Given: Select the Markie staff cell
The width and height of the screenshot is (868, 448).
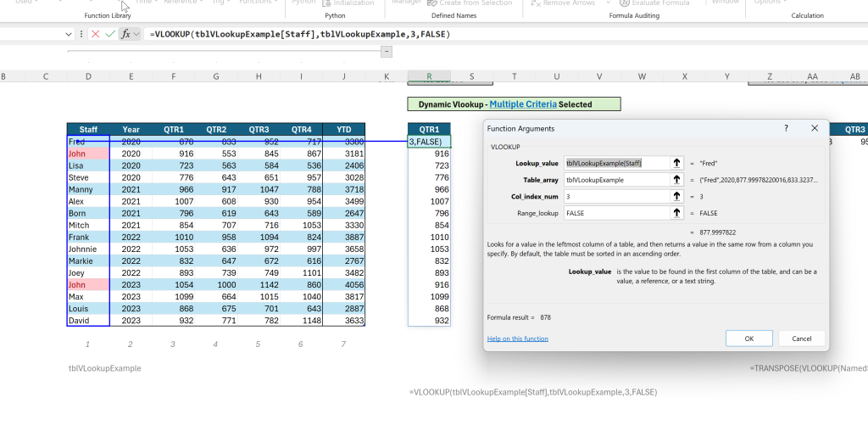Looking at the screenshot, I should click(x=88, y=261).
